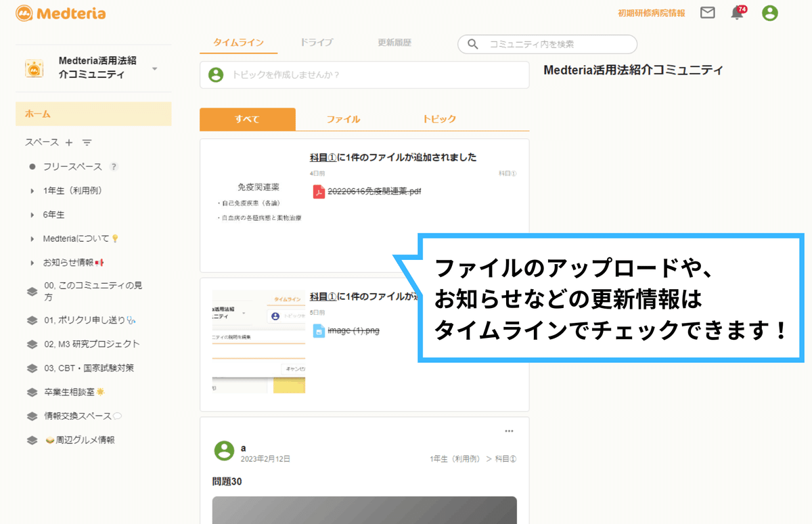This screenshot has width=812, height=524.
Task: Click the right panel heading Medteria活用法紹介コミュニティ
Action: (633, 70)
